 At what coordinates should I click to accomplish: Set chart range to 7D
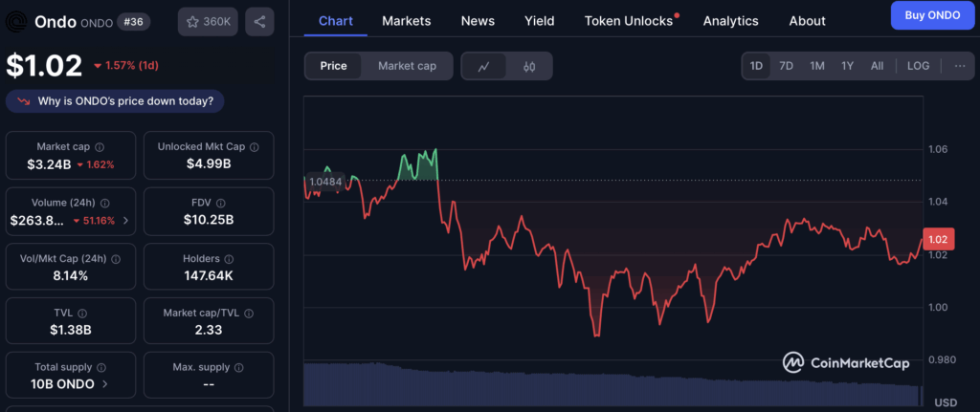click(x=787, y=66)
